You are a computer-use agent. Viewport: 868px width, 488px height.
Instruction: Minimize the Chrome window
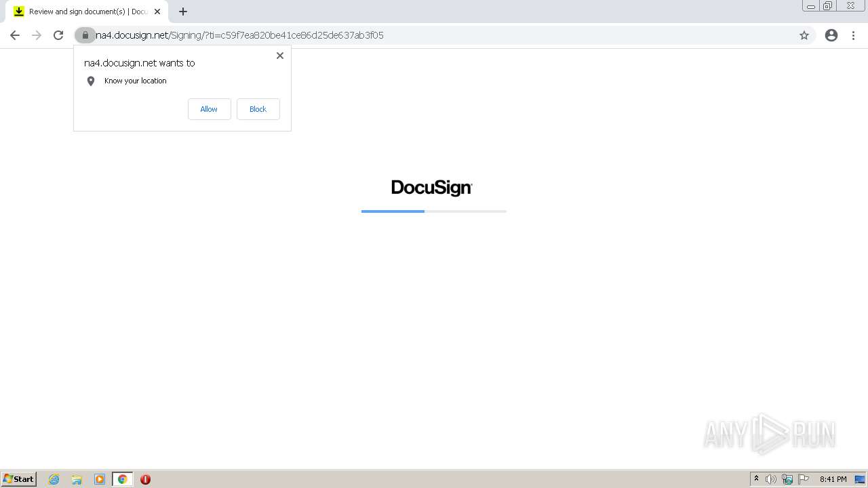click(811, 6)
